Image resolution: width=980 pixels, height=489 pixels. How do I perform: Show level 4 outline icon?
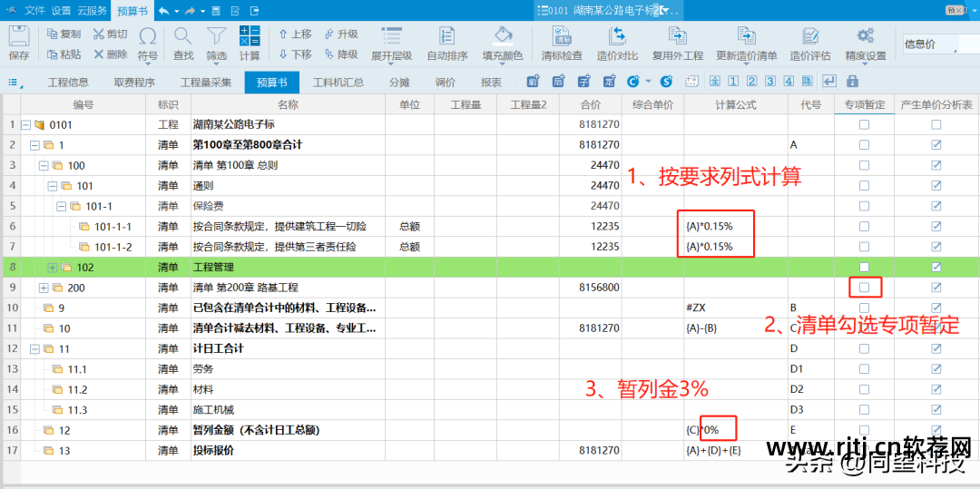click(789, 81)
